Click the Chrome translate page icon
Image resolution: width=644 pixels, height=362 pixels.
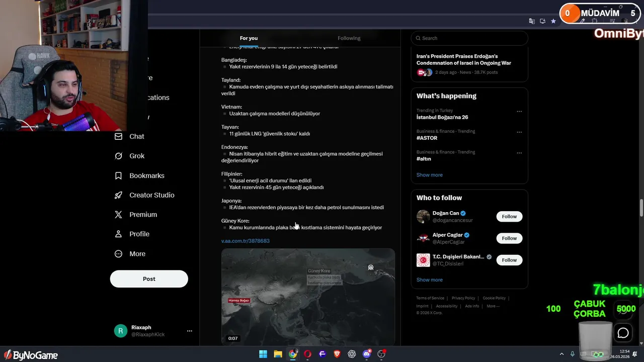pyautogui.click(x=532, y=21)
